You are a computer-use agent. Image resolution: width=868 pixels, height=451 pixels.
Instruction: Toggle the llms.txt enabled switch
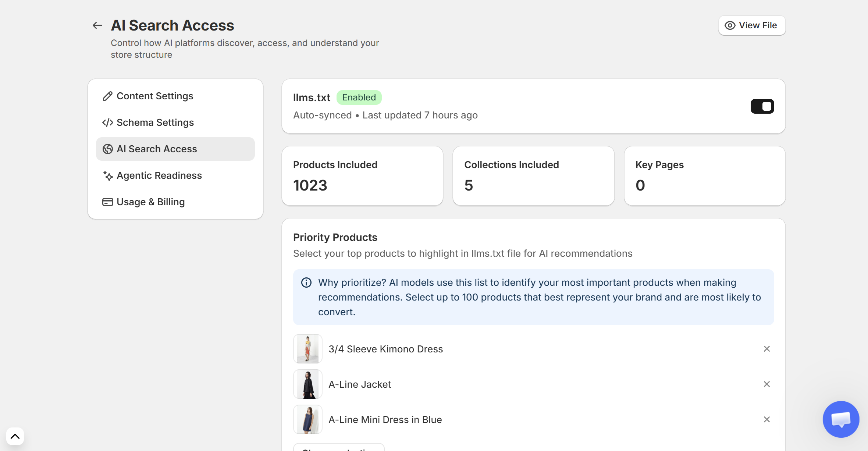click(x=762, y=106)
